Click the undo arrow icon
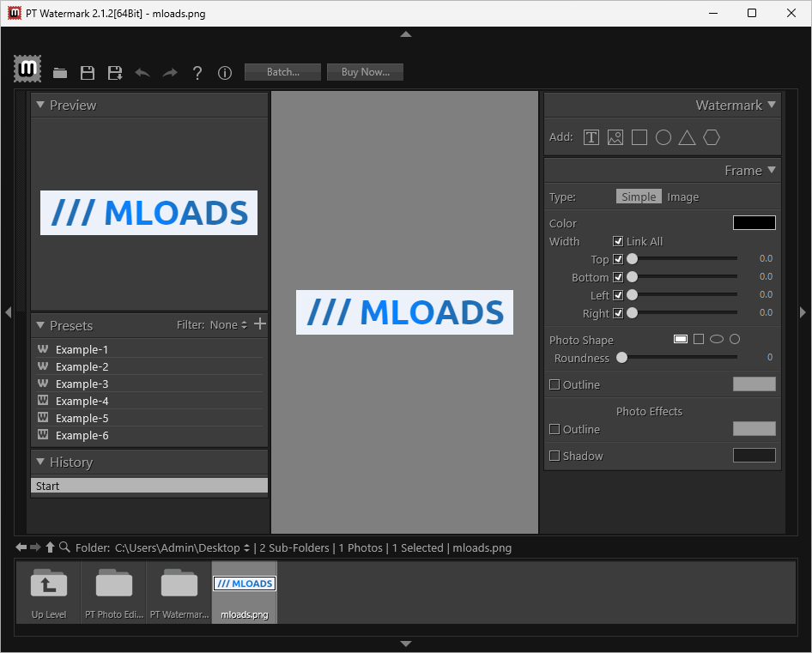 142,73
